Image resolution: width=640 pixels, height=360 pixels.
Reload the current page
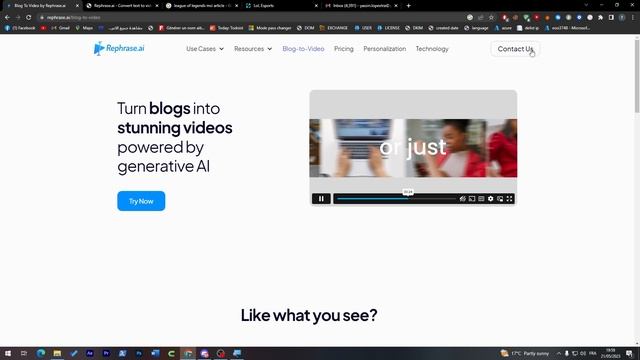[29, 18]
